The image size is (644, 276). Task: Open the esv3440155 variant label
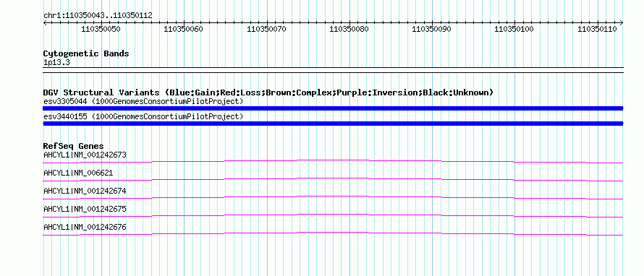(x=143, y=117)
